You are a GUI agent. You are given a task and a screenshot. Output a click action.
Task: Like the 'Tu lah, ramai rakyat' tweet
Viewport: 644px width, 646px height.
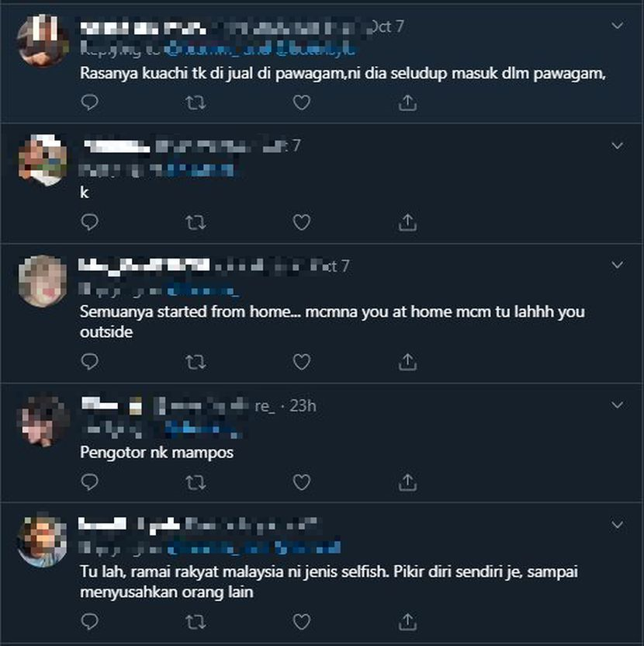click(x=301, y=622)
